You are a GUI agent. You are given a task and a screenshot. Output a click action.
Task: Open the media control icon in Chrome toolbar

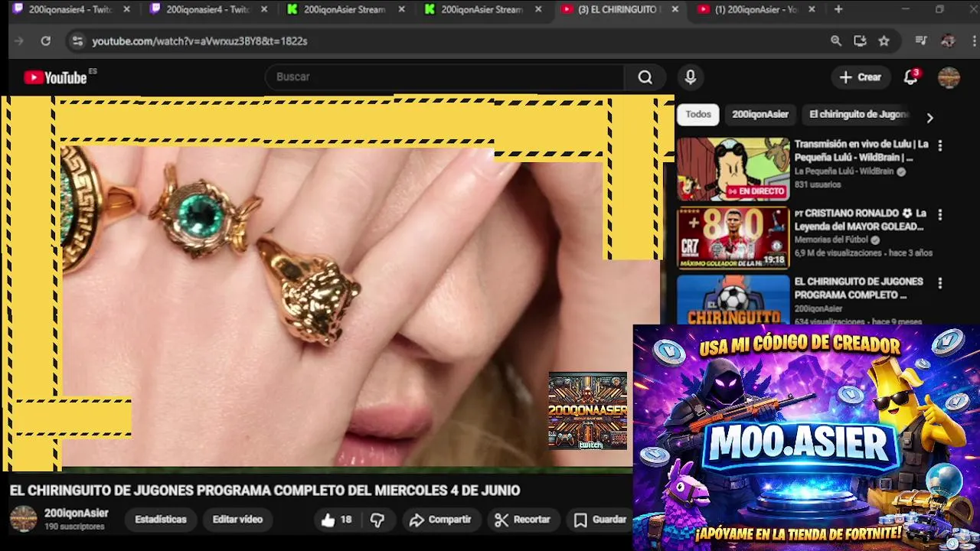[x=921, y=41]
